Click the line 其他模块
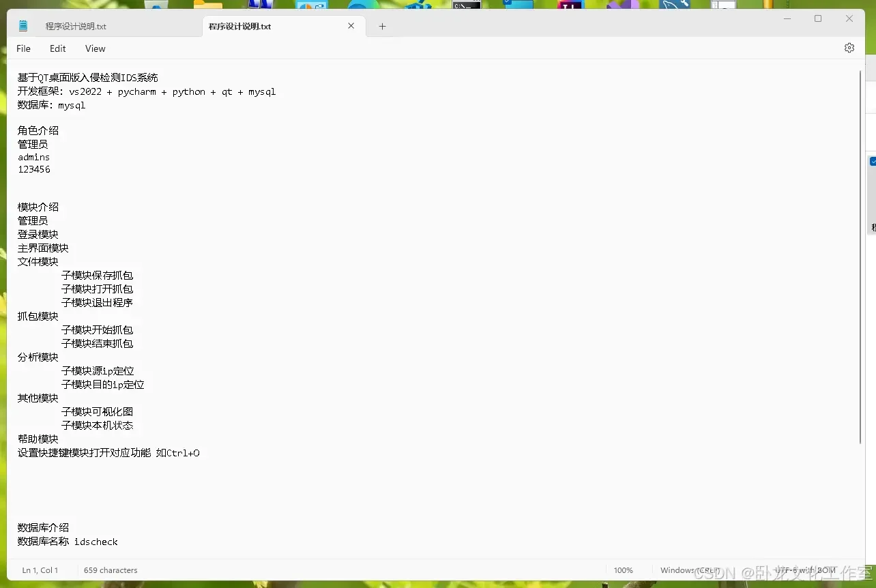876x588 pixels. pos(38,398)
